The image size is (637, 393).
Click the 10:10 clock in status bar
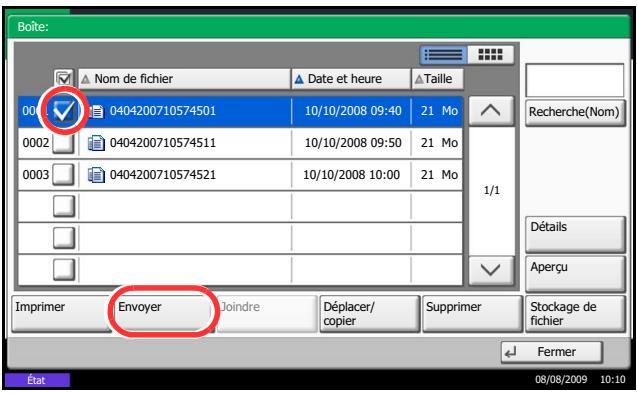(x=613, y=380)
